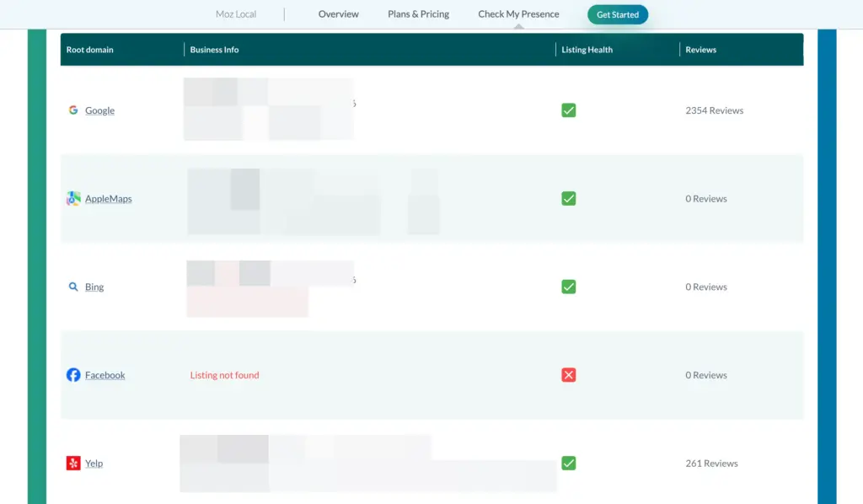Click Facebook row 0 Reviews text
863x504 pixels.
pos(706,375)
